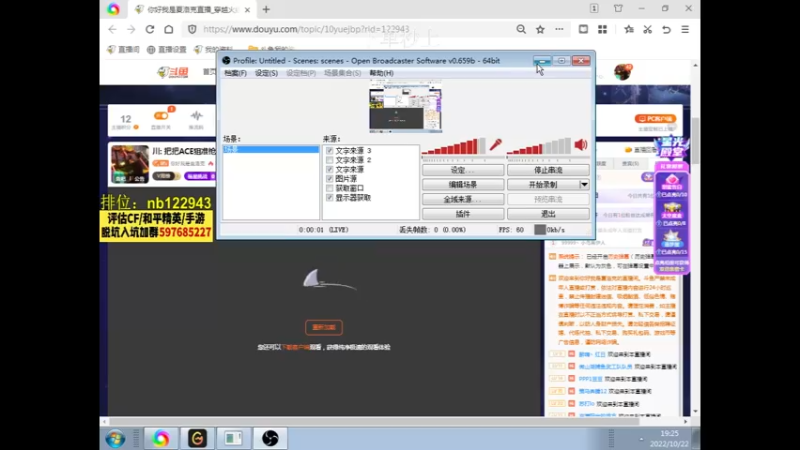This screenshot has width=800, height=450.
Task: Toggle 文字来源 3 source checkbox
Action: pos(330,151)
